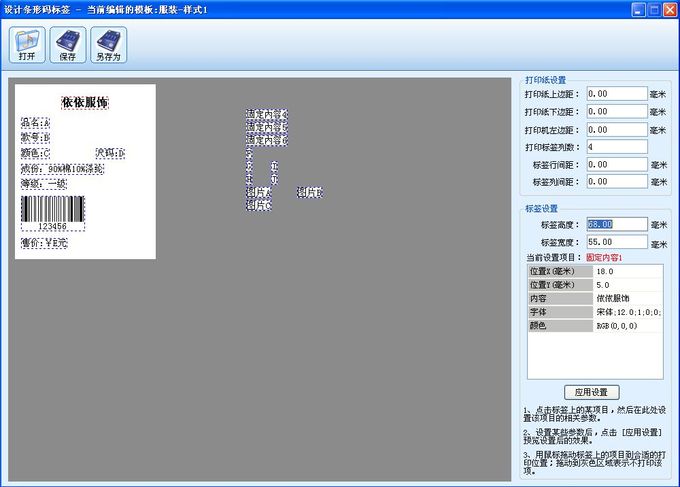
Task: Click the 标签宽度 input field
Action: (x=617, y=242)
